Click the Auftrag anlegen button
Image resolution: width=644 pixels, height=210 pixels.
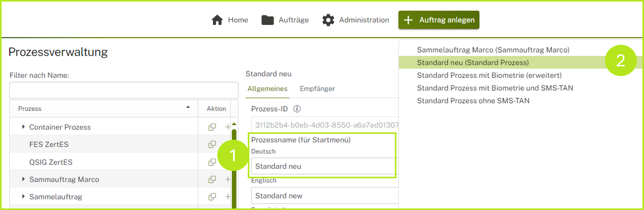coord(438,20)
